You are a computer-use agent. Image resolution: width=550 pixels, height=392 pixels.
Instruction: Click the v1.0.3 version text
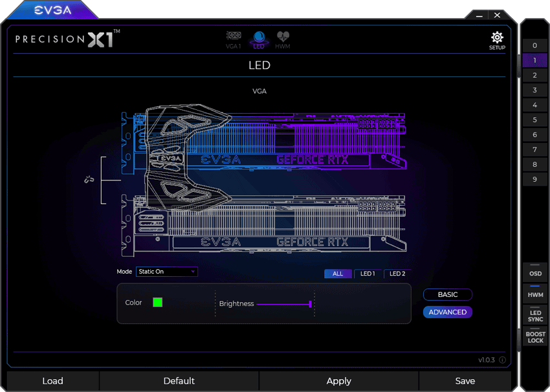point(486,360)
